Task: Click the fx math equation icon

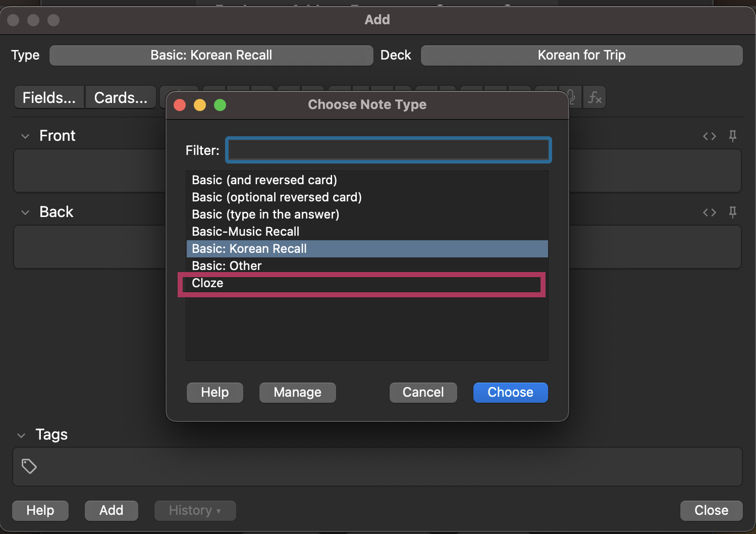Action: tap(594, 97)
